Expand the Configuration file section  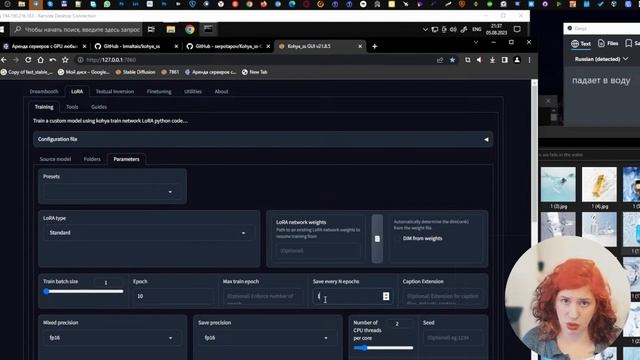(x=263, y=139)
